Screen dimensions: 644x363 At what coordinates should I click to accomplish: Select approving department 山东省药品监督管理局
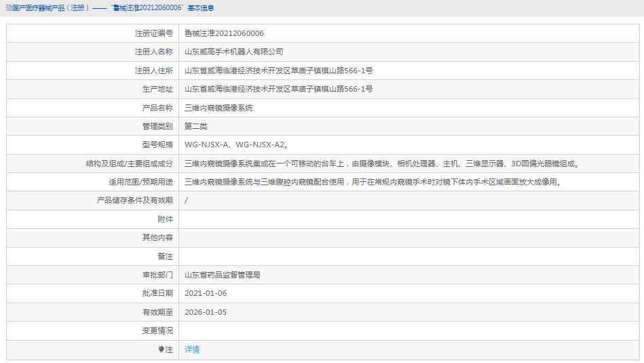click(223, 275)
